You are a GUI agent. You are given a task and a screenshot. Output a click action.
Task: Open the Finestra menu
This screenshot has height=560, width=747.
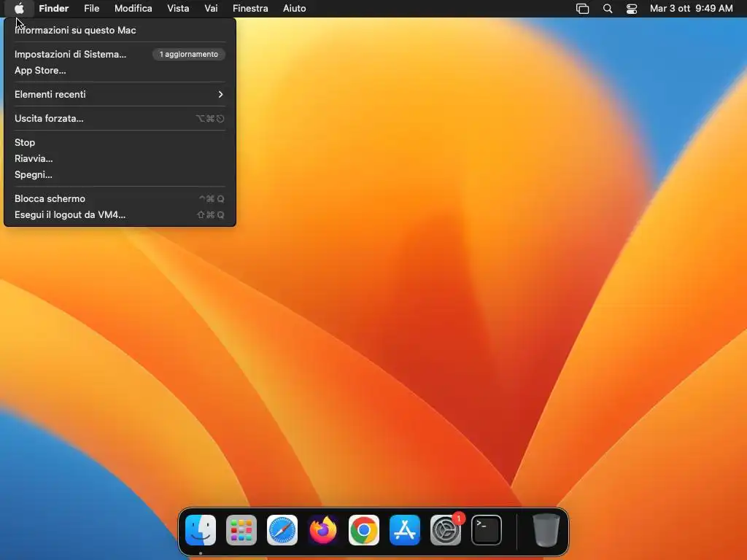[x=251, y=9]
